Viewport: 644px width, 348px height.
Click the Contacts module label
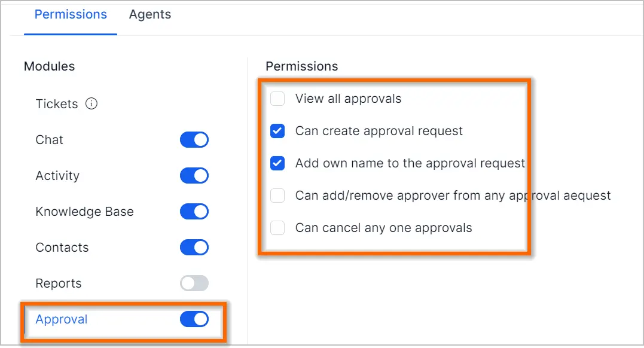click(x=62, y=248)
